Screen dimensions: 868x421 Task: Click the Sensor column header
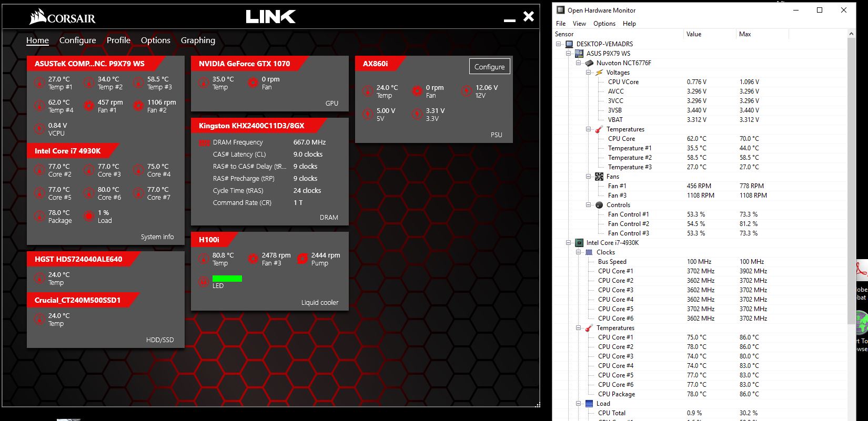point(618,34)
